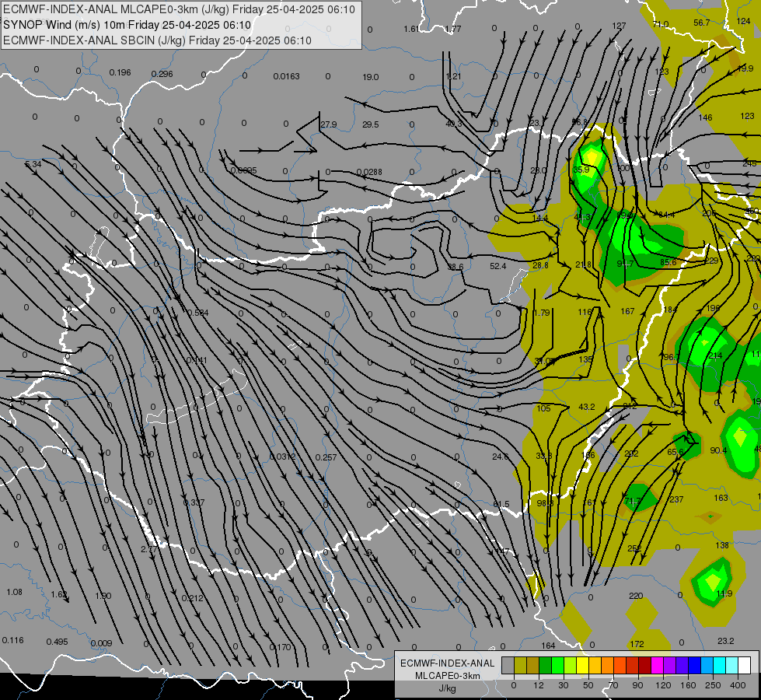Select the map value 1.77
Image resolution: width=761 pixels, height=700 pixels.
453,29
